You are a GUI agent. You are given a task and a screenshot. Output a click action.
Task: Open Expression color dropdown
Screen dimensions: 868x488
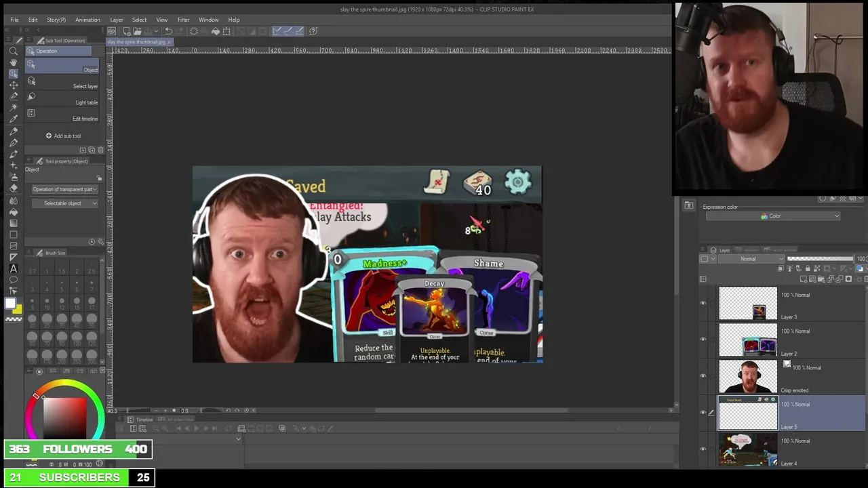pos(772,216)
